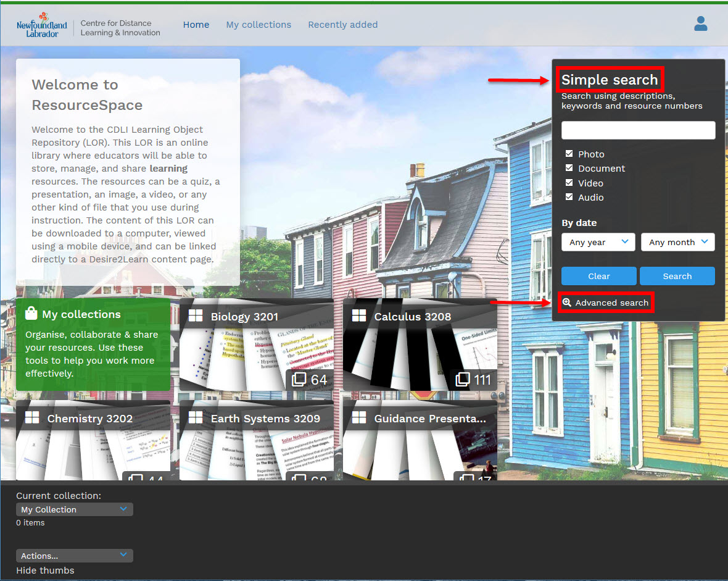Open the Any year dropdown
The width and height of the screenshot is (728, 581).
(598, 242)
